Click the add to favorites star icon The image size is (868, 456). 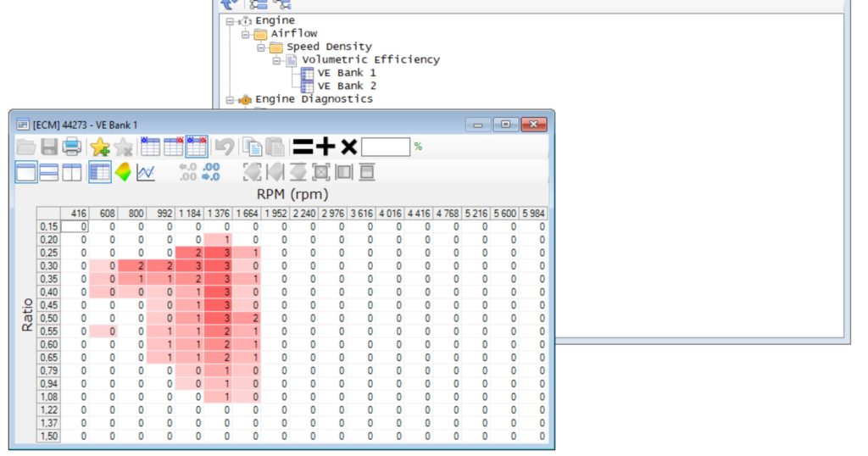(x=100, y=147)
